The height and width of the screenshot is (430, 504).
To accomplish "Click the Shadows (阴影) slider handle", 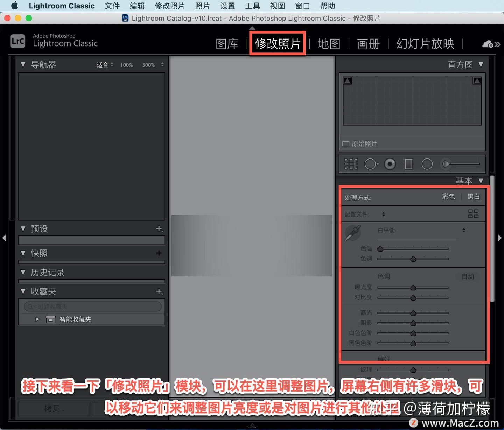I will pyautogui.click(x=413, y=323).
